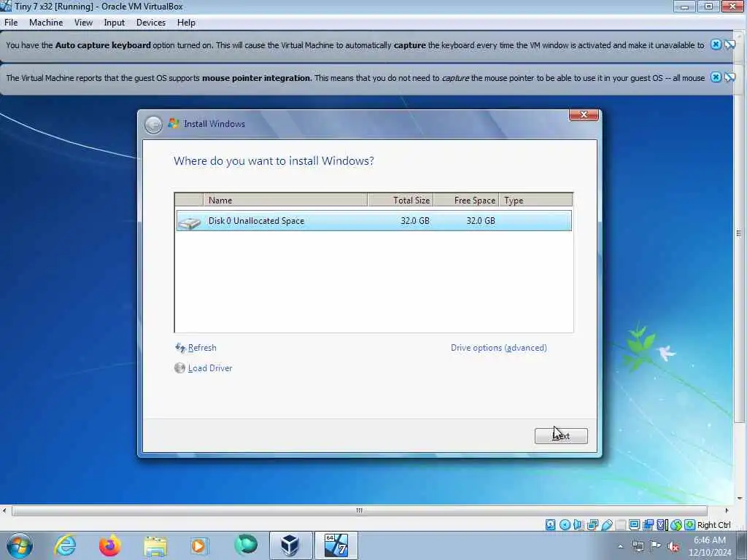Open the Help menu

pos(186,23)
